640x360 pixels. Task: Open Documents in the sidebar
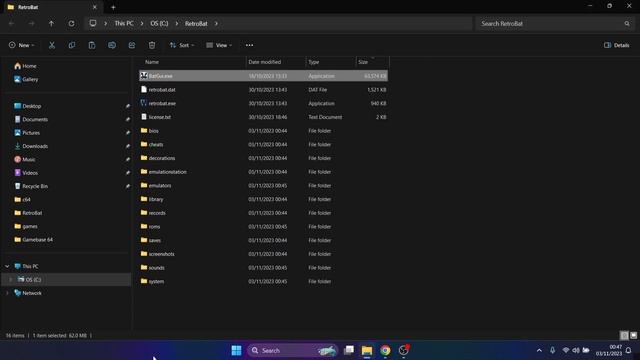point(31,120)
